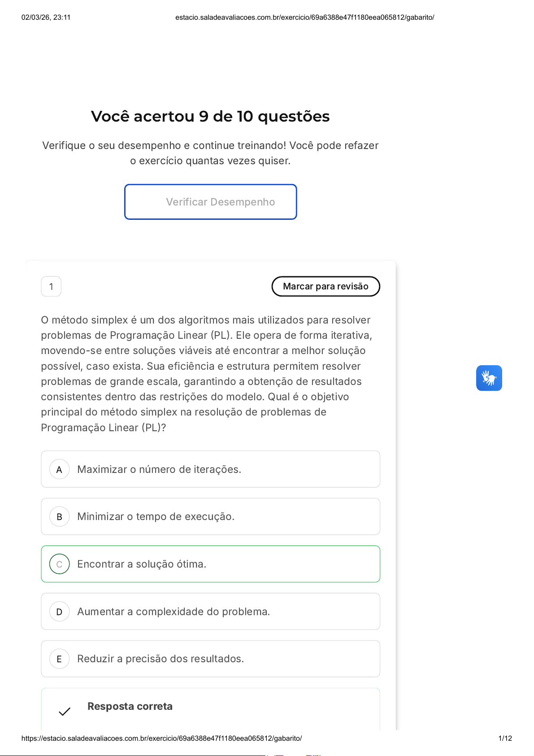Choose answer Encontrar a solução ótima
Image resolution: width=534 pixels, height=756 pixels.
pos(142,564)
